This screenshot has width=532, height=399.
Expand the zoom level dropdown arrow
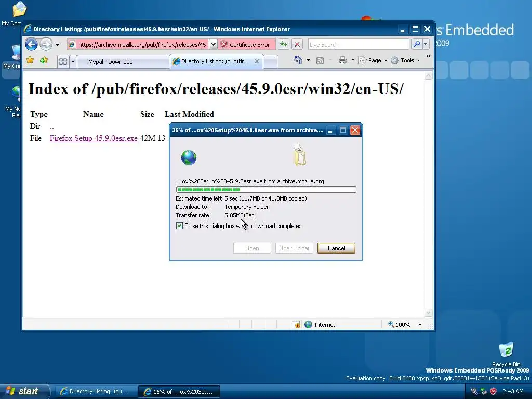[420, 325]
